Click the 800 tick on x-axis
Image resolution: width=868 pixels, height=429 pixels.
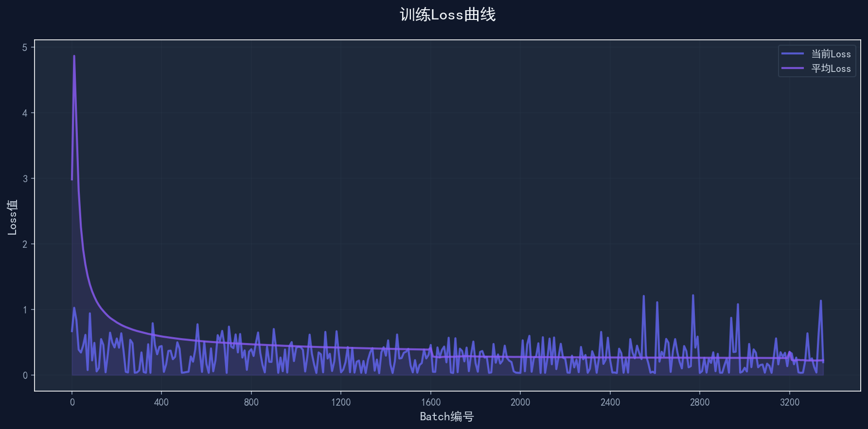(x=251, y=402)
